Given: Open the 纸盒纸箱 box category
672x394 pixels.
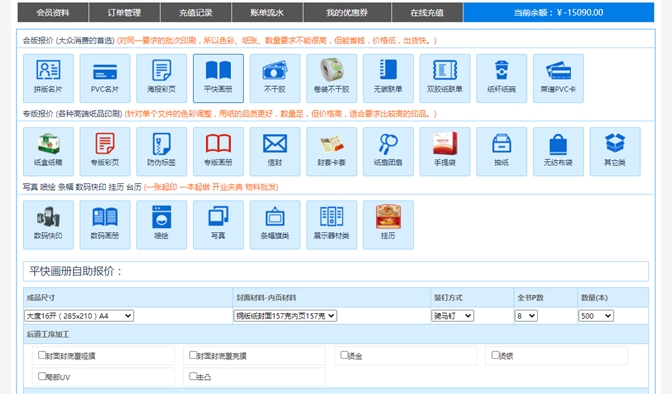Looking at the screenshot, I should pos(48,152).
